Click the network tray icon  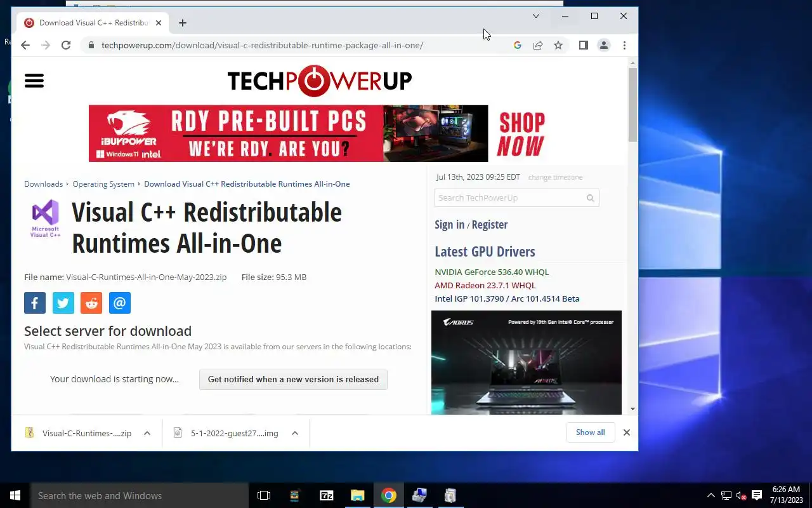(x=726, y=495)
